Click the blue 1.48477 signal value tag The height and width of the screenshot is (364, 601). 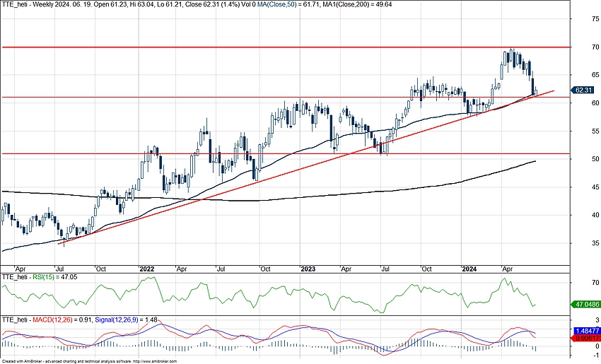586,331
